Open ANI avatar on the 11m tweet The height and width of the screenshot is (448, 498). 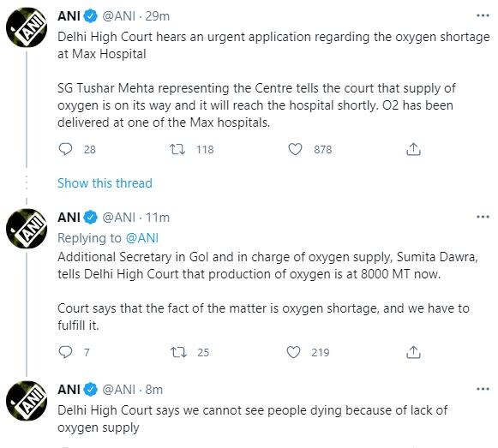coord(27,229)
